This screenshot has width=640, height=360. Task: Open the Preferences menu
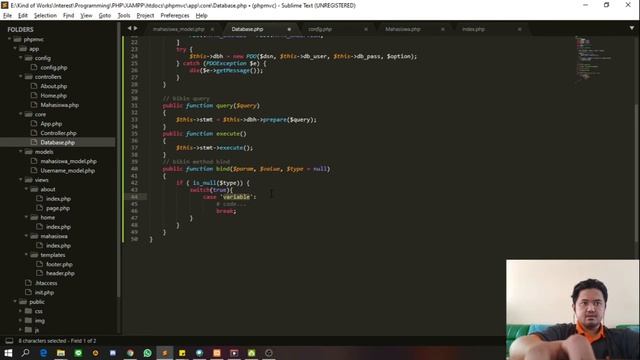pyautogui.click(x=175, y=16)
